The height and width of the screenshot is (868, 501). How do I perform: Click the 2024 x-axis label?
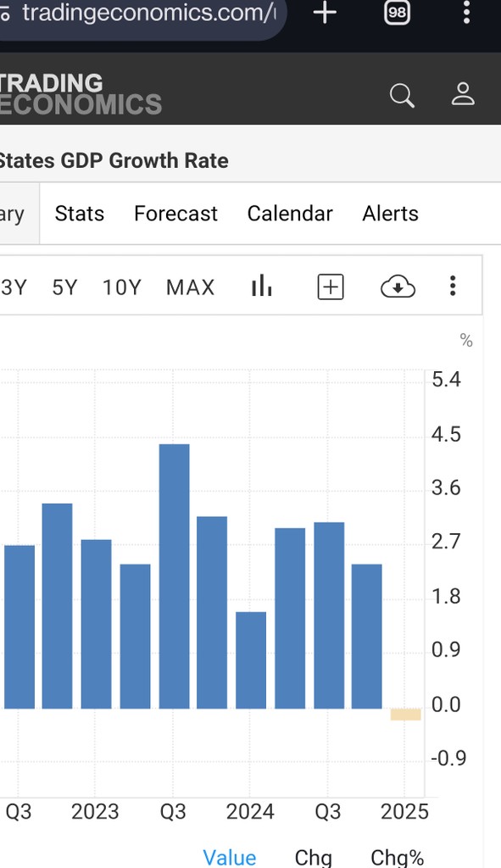click(250, 812)
